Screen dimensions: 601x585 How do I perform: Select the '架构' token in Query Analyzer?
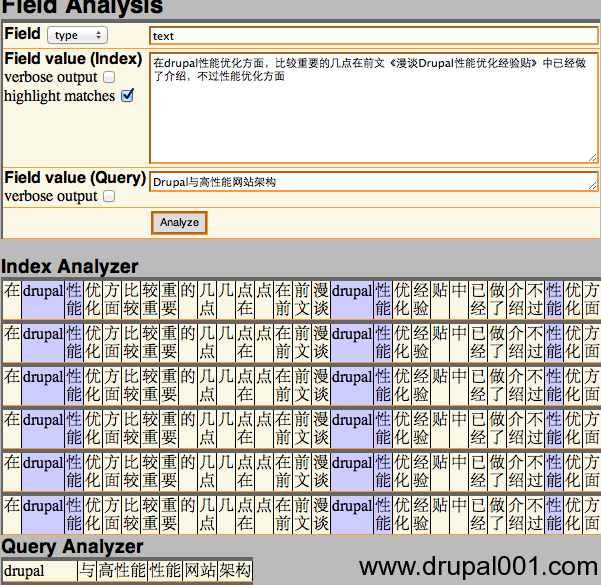click(x=235, y=571)
